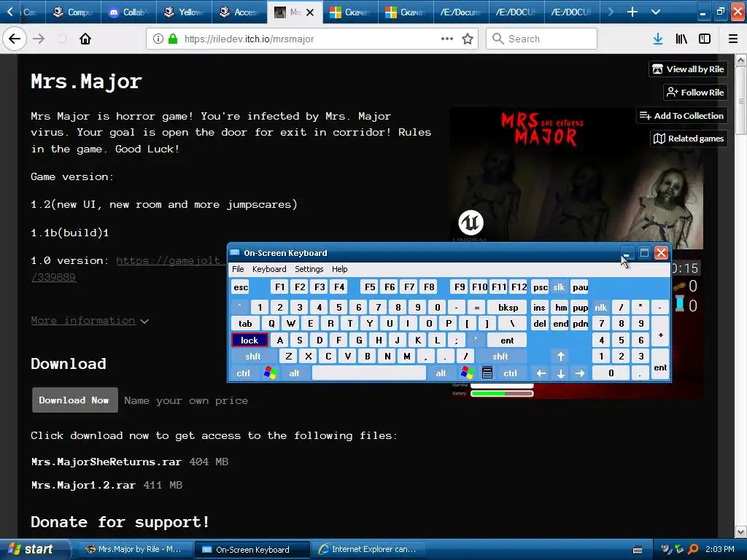Toggle the sidebar icon in Firefox toolbar
The width and height of the screenshot is (747, 560).
(705, 39)
